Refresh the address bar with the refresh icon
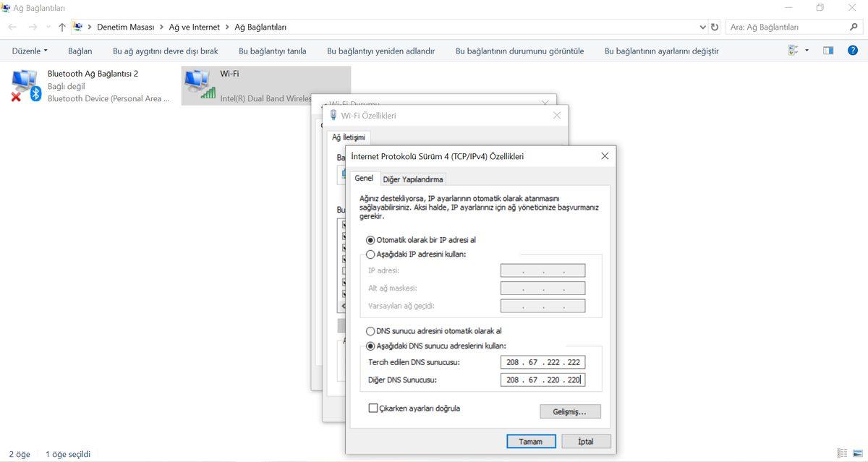The image size is (868, 462). pyautogui.click(x=714, y=26)
